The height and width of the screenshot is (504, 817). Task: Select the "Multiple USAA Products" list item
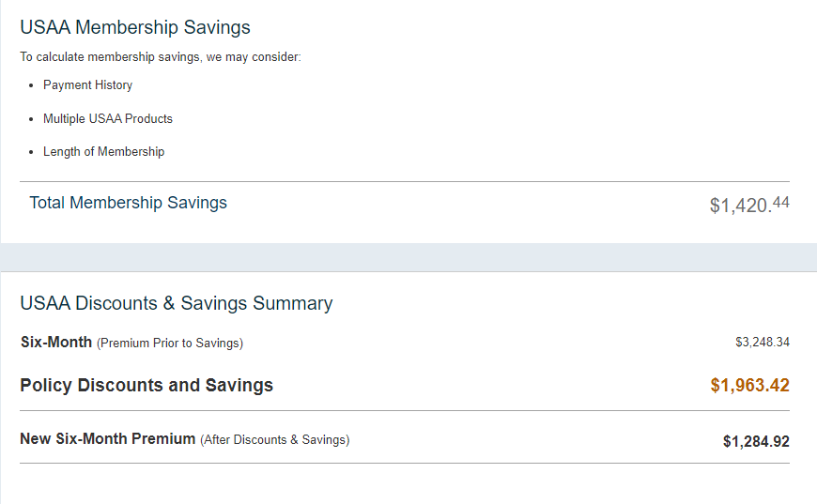(108, 119)
